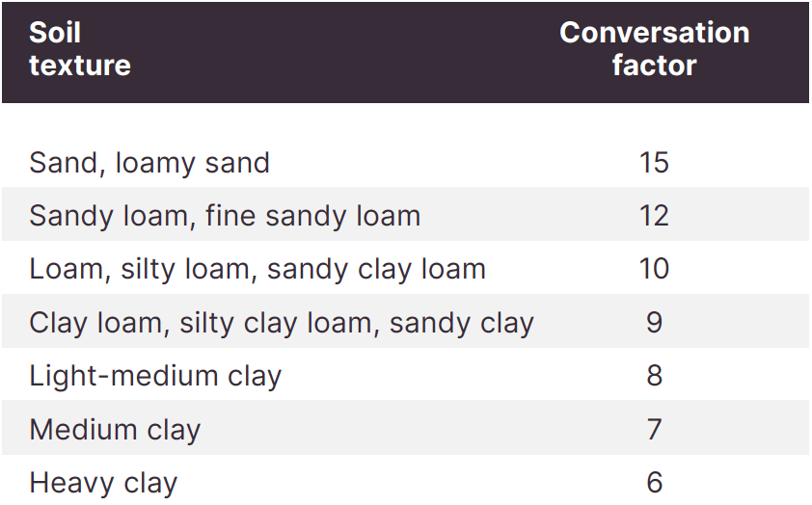This screenshot has height=505, width=812.
Task: Select the Loam, silty loam row
Action: 405,268
